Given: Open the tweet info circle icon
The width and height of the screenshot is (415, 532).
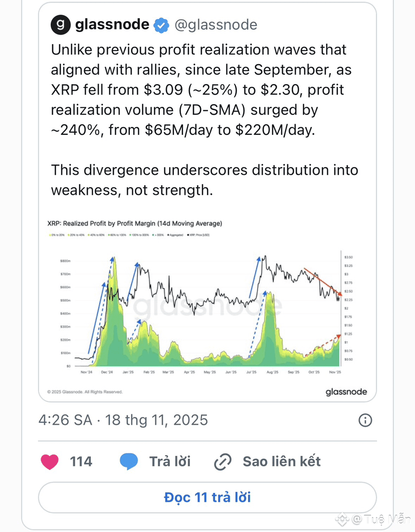Looking at the screenshot, I should tap(365, 420).
